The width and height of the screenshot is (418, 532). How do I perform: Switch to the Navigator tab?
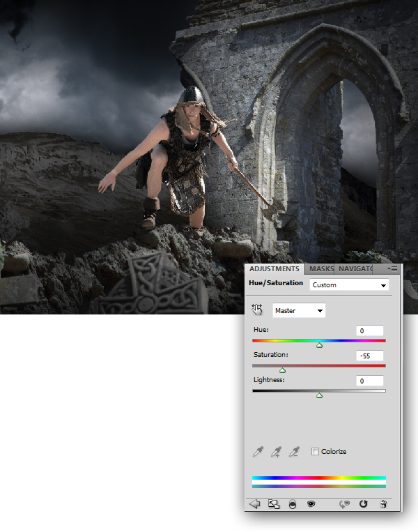click(x=355, y=269)
